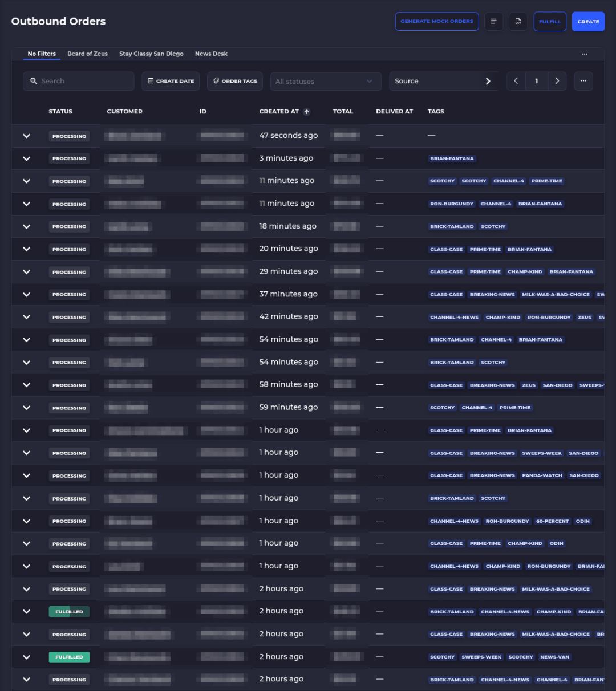This screenshot has width=616, height=691.
Task: Click the NEWS-VAN tag
Action: [x=554, y=657]
